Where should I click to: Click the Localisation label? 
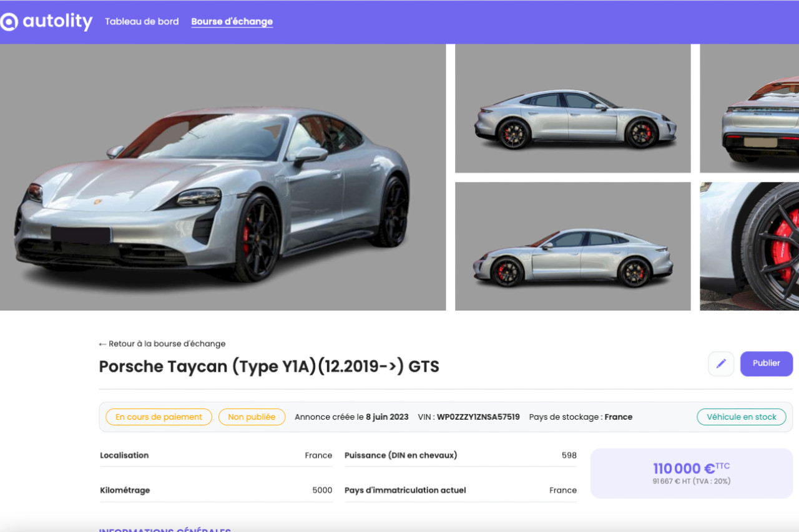[x=124, y=455]
